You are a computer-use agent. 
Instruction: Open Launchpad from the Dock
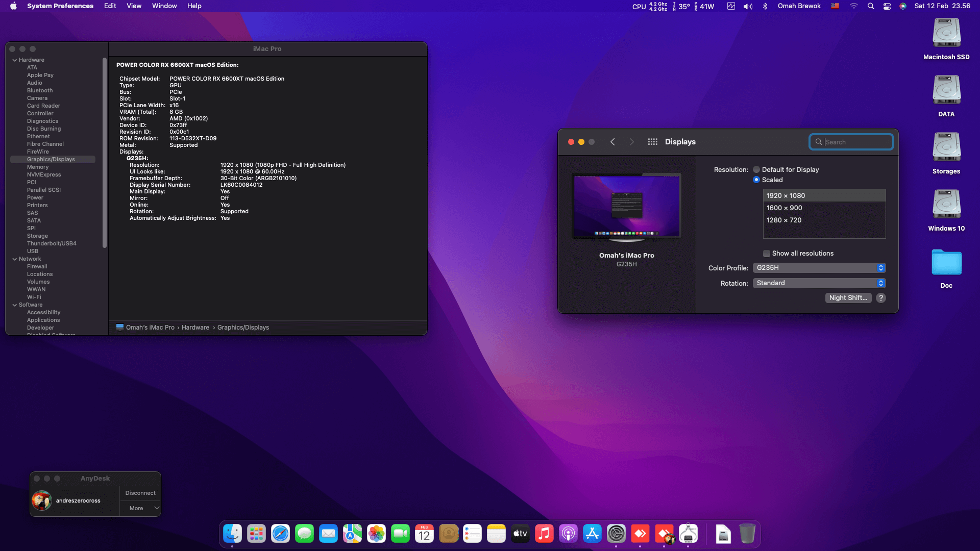click(256, 534)
